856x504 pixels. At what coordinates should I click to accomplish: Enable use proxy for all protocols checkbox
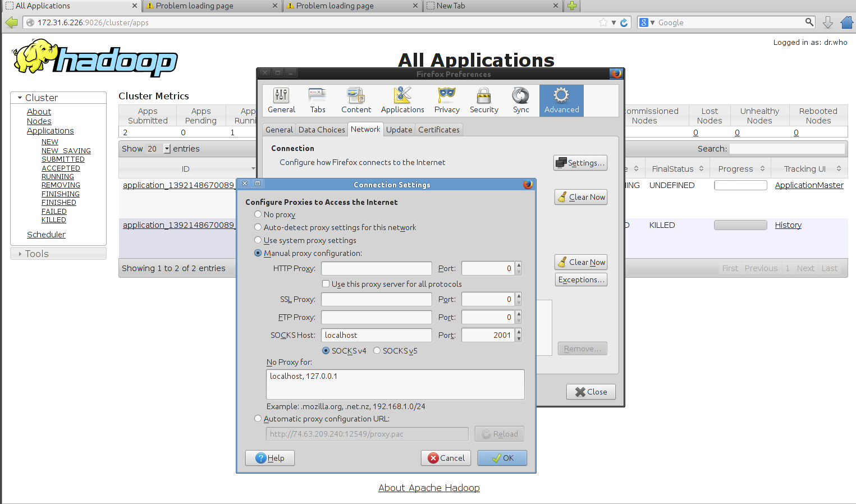click(326, 284)
